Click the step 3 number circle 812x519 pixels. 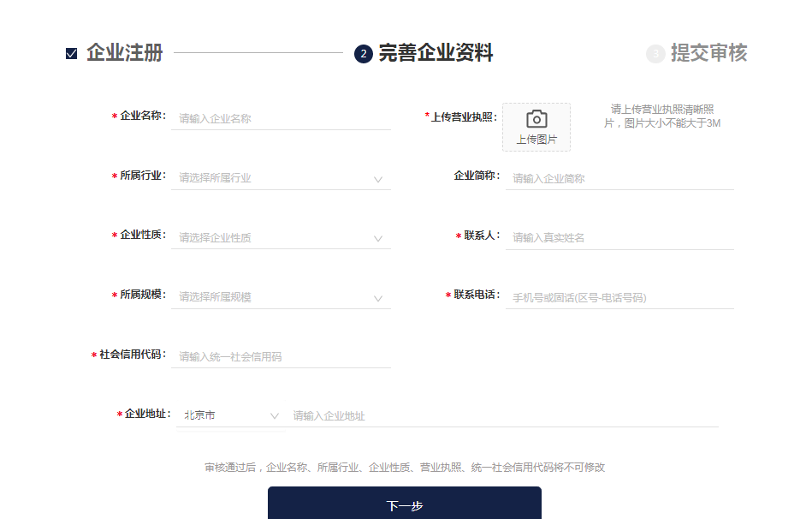[655, 54]
